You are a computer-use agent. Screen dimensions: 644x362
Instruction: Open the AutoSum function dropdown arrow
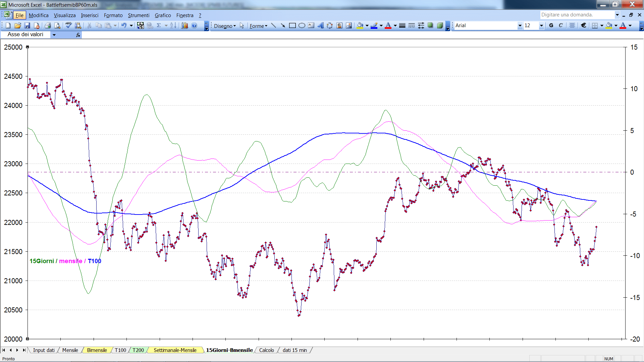(166, 25)
